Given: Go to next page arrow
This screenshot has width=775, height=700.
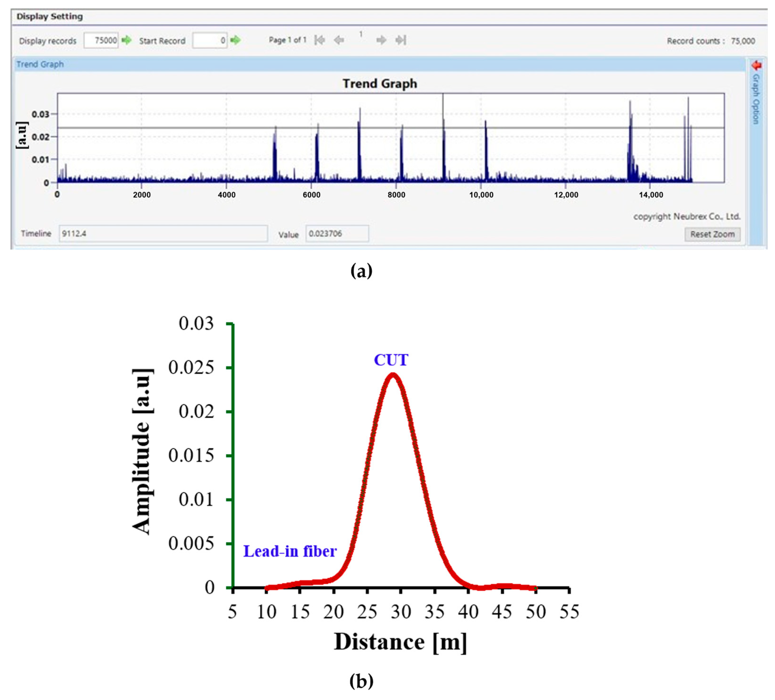Looking at the screenshot, I should [x=381, y=40].
